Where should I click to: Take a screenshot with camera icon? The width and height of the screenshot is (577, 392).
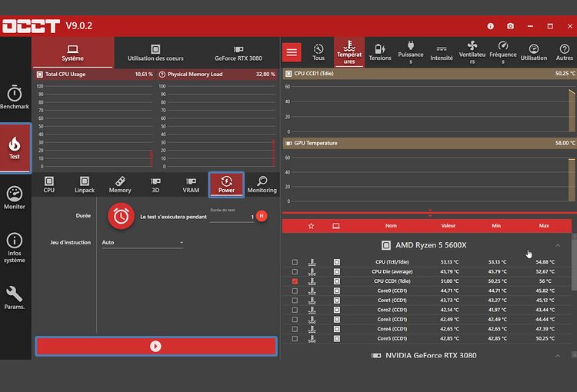point(510,26)
